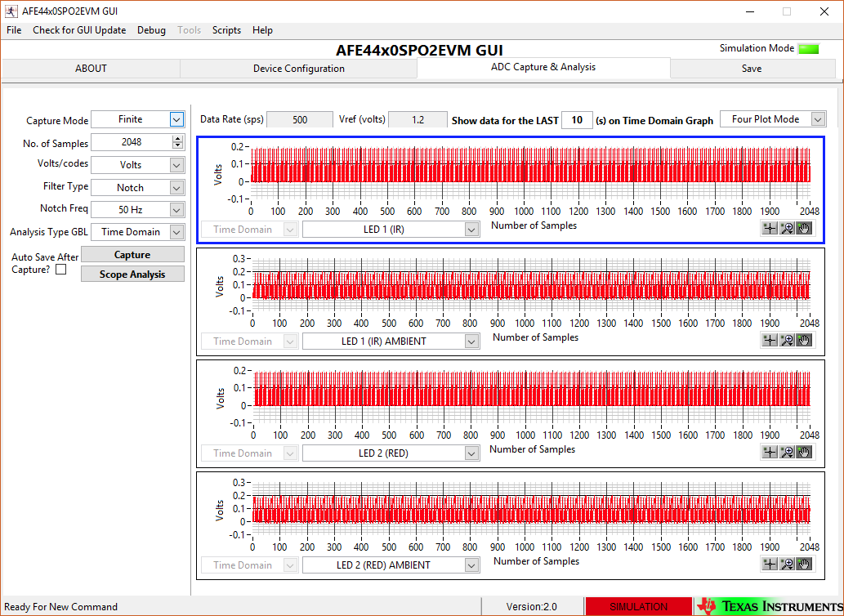Click the Show data for the LAST seconds field

[577, 120]
